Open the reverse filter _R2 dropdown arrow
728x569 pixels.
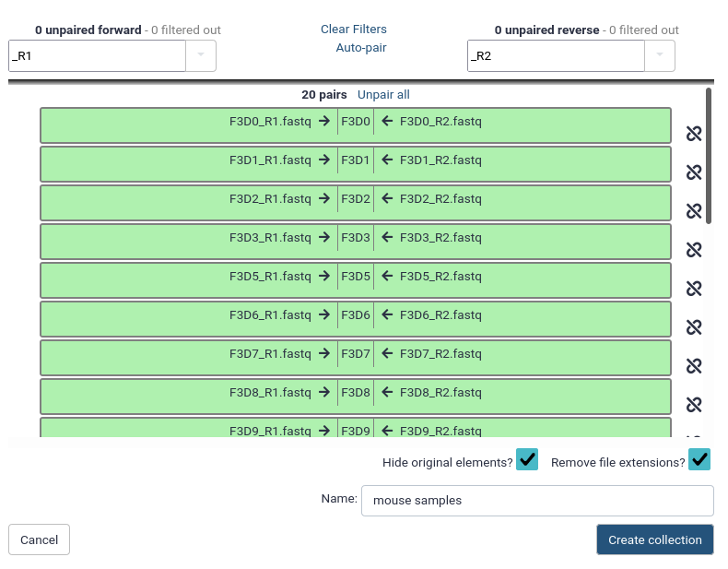tap(659, 55)
